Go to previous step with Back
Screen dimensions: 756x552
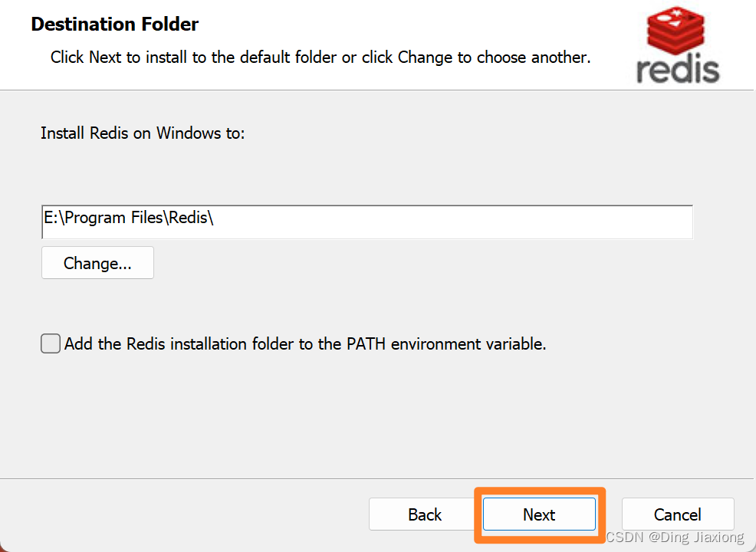coord(425,514)
